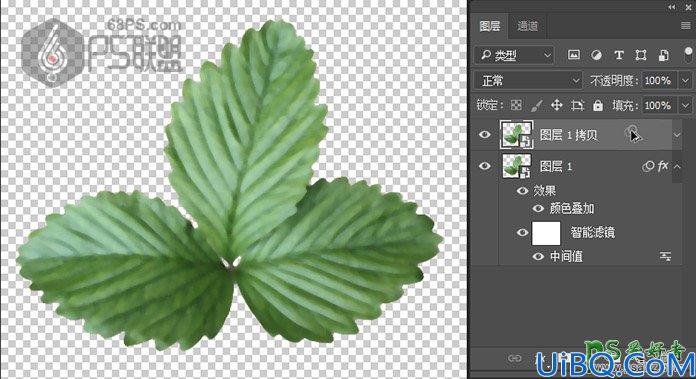Toggle visibility of 智能滤镜 smart filters
The width and height of the screenshot is (696, 379).
[522, 233]
